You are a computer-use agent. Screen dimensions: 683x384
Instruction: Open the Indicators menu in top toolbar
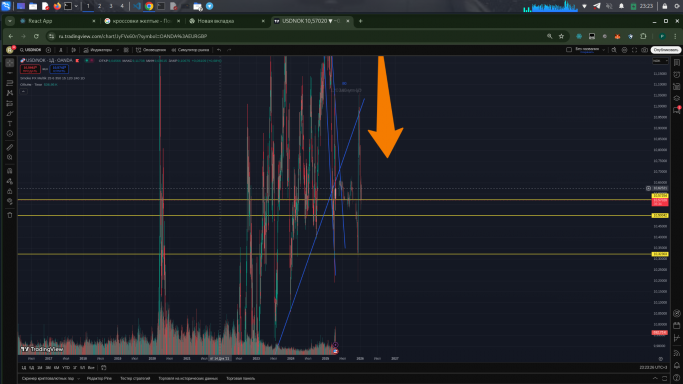[x=98, y=50]
